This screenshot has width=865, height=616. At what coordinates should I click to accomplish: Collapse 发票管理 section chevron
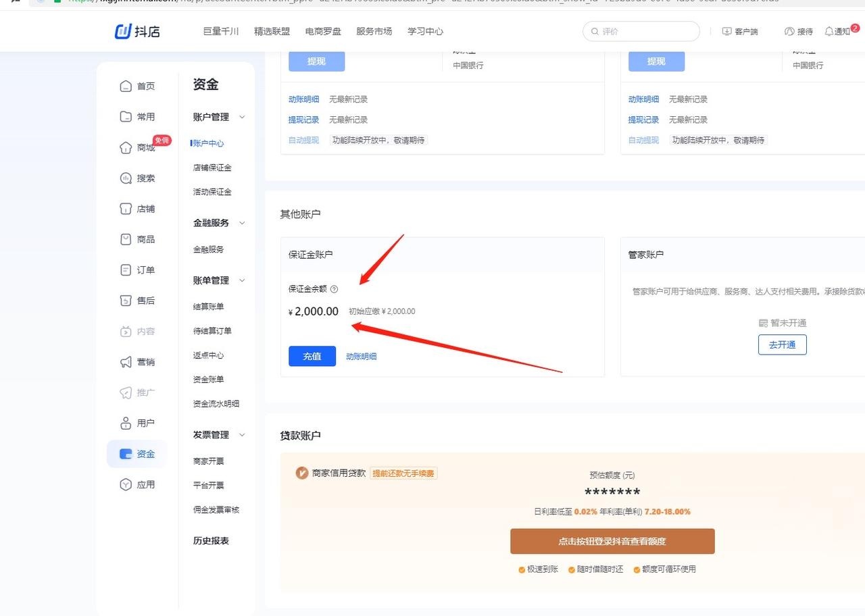coord(242,435)
